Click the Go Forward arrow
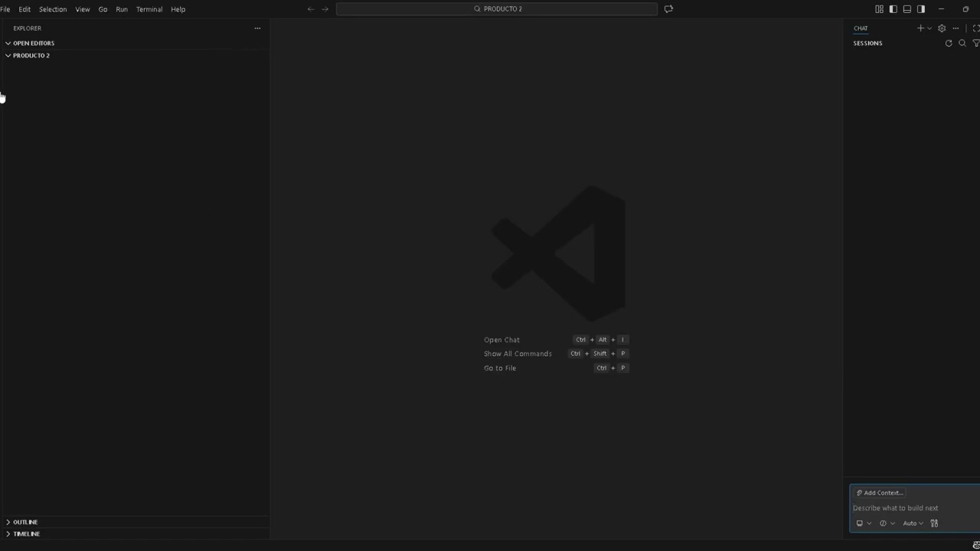This screenshot has width=980, height=551. (325, 9)
